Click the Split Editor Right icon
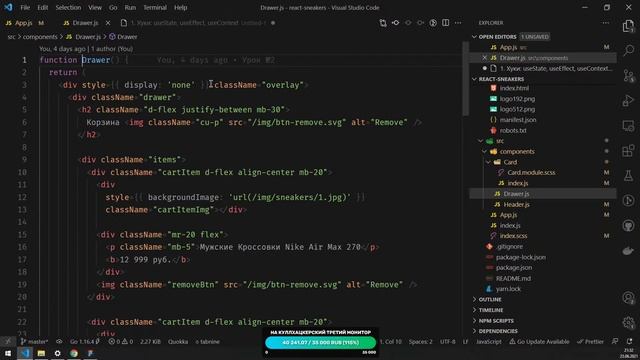This screenshot has height=360, width=640. [446, 23]
